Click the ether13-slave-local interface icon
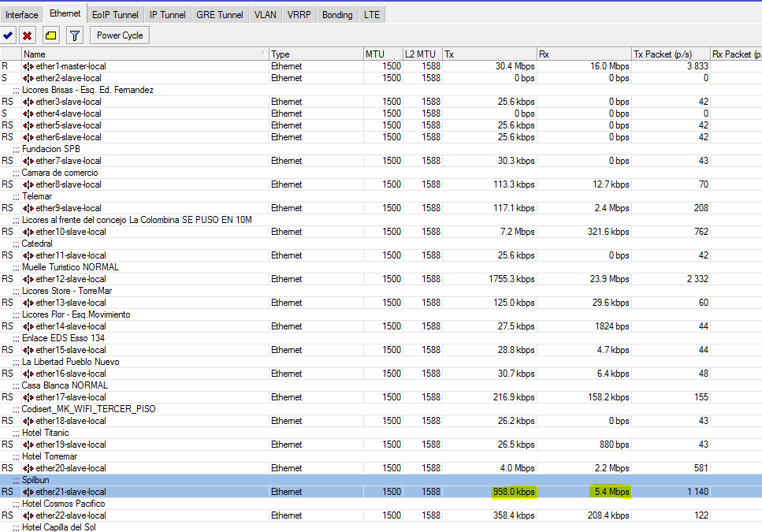The height and width of the screenshot is (532, 762). click(28, 303)
